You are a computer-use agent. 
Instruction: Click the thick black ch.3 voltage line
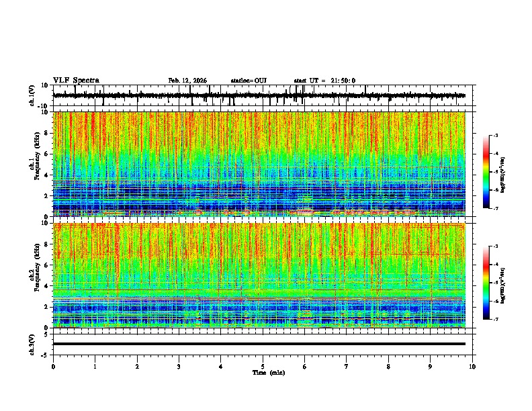pyautogui.click(x=259, y=344)
